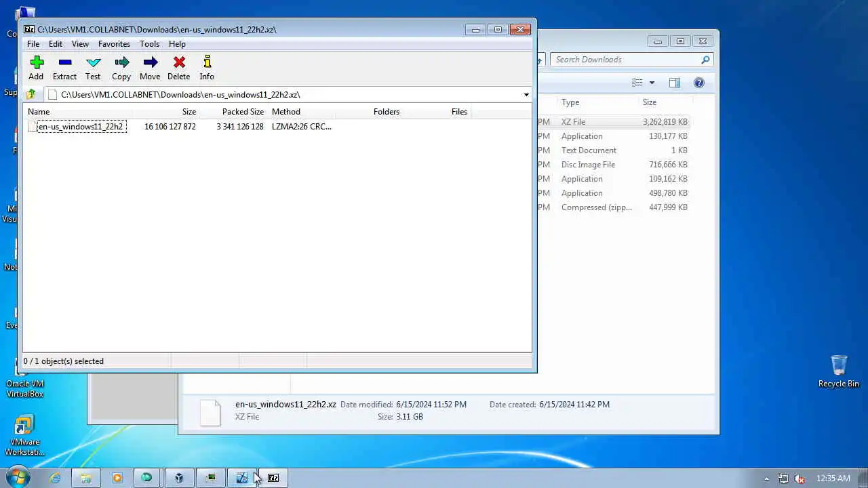Image resolution: width=868 pixels, height=488 pixels.
Task: Open Windows Explorer from the taskbar
Action: tap(86, 478)
